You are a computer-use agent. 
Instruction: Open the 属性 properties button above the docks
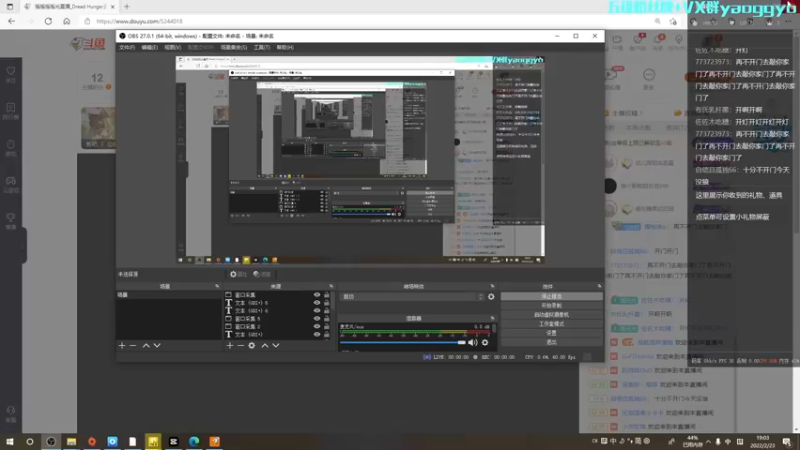(x=238, y=274)
